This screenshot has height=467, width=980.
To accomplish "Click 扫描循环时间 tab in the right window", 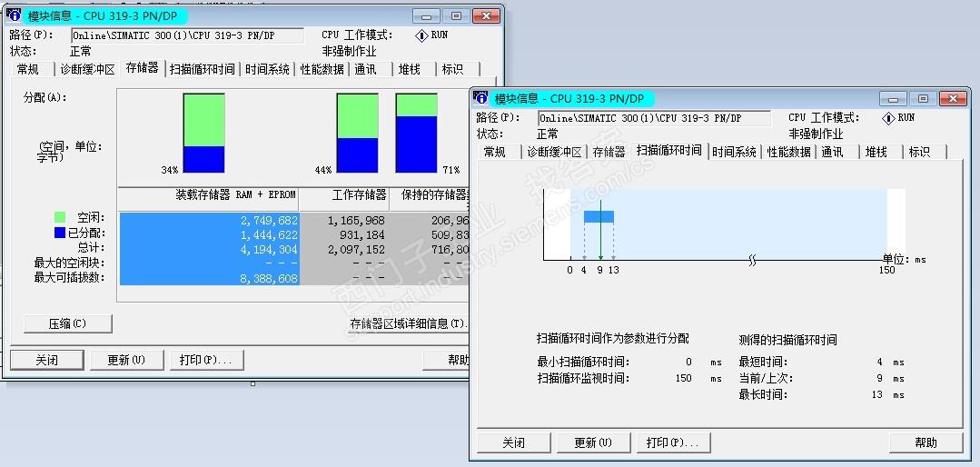I will click(x=668, y=151).
